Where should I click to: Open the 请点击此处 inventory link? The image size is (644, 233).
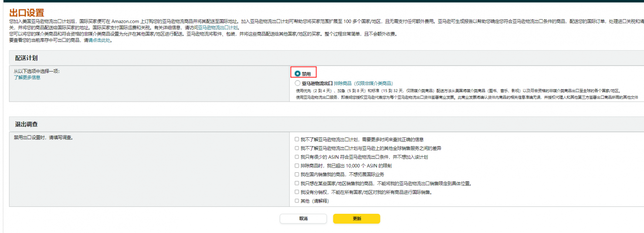[x=99, y=40]
